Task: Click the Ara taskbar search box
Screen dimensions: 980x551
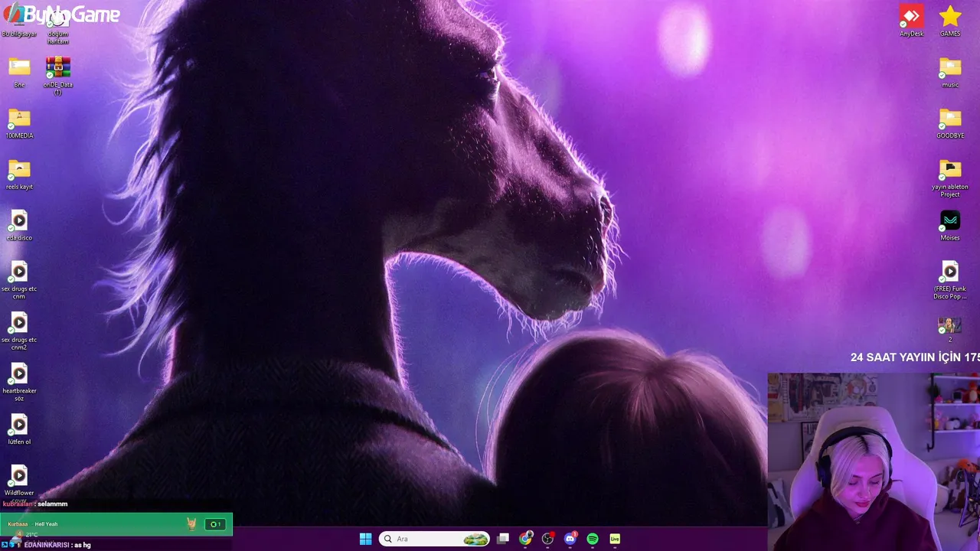Action: pos(435,539)
